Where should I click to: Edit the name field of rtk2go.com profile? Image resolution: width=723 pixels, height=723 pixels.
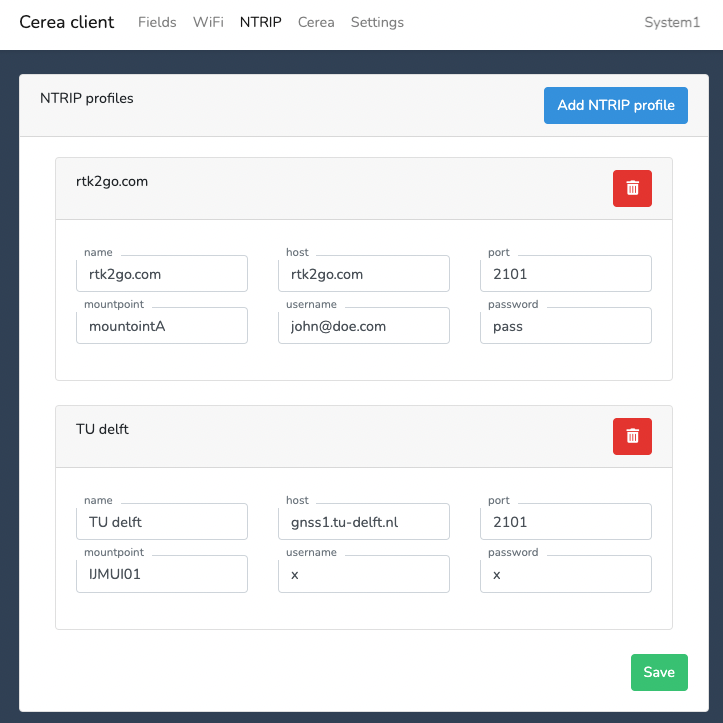pyautogui.click(x=162, y=274)
